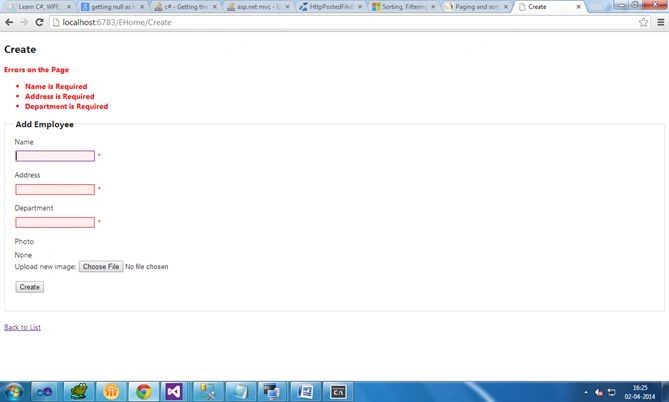Open the blue infinity taskbar app
This screenshot has height=402, width=669.
44,391
